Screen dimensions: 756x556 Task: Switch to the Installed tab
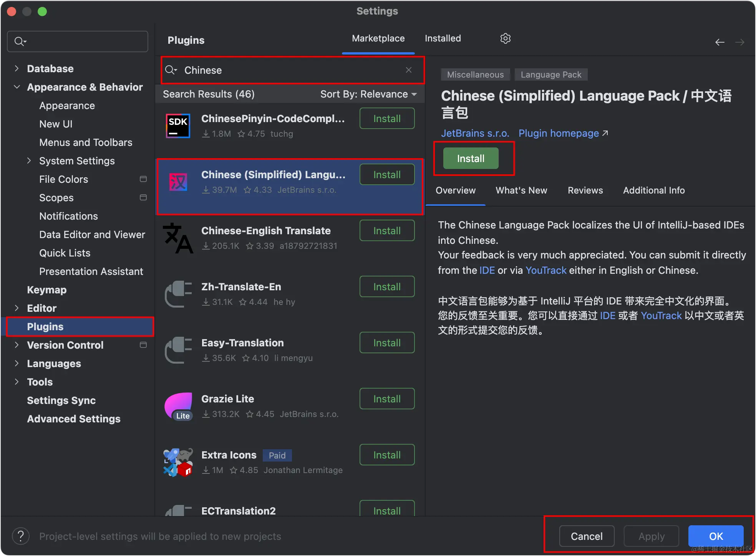click(443, 38)
